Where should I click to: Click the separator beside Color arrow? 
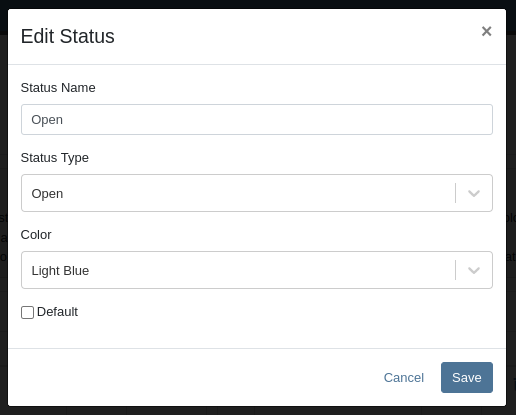pyautogui.click(x=455, y=270)
